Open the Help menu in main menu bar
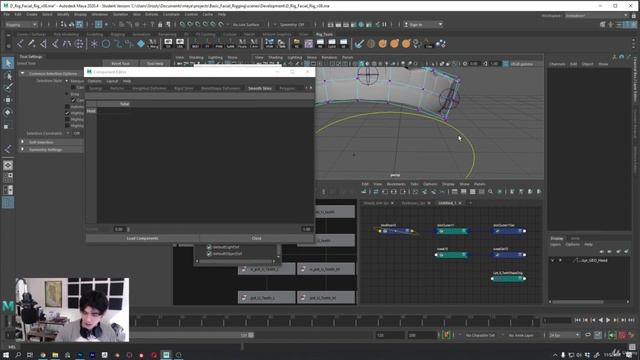The height and width of the screenshot is (360, 640). pyautogui.click(x=222, y=14)
